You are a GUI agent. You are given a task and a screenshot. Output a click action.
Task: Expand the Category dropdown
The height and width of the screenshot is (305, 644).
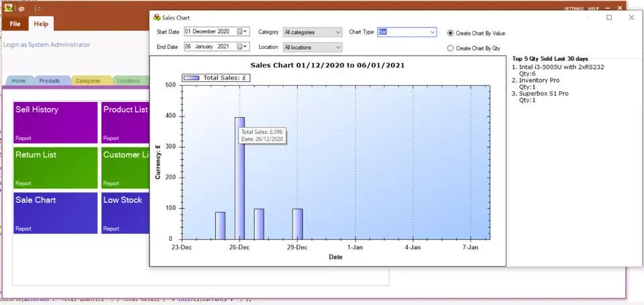[313, 32]
